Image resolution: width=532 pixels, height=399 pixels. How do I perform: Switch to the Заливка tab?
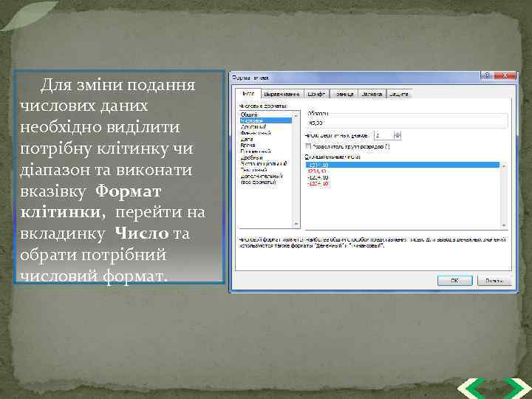coord(372,95)
